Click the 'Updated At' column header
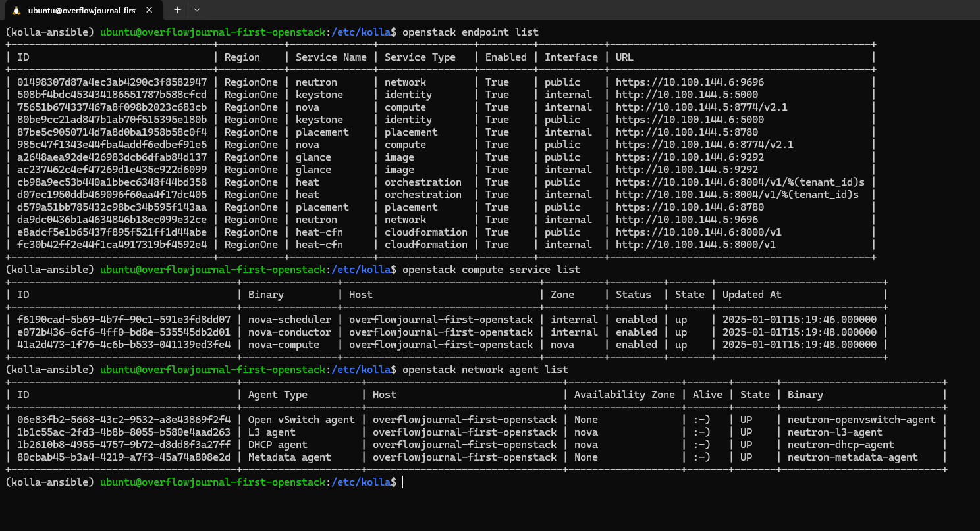The height and width of the screenshot is (531, 980). (x=752, y=295)
